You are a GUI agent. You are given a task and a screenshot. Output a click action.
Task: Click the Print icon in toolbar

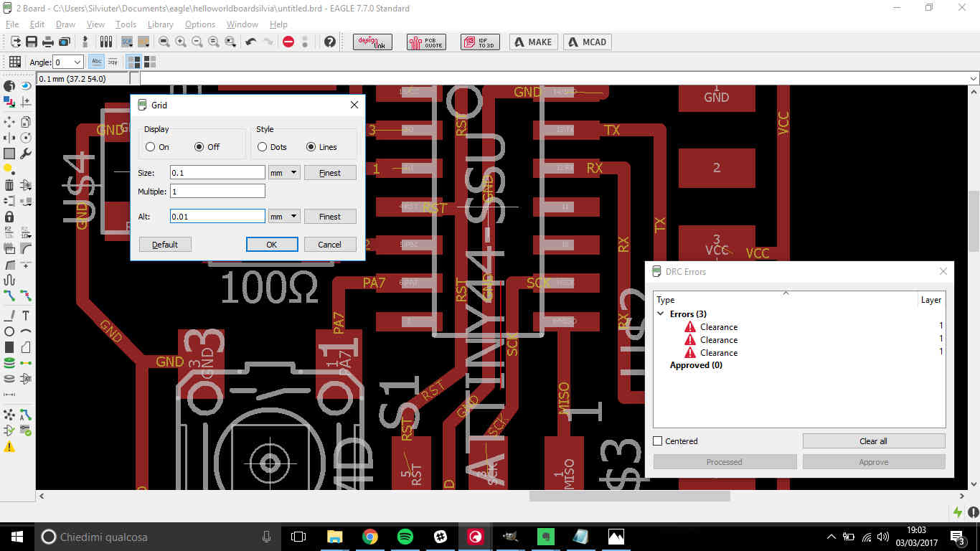point(47,42)
